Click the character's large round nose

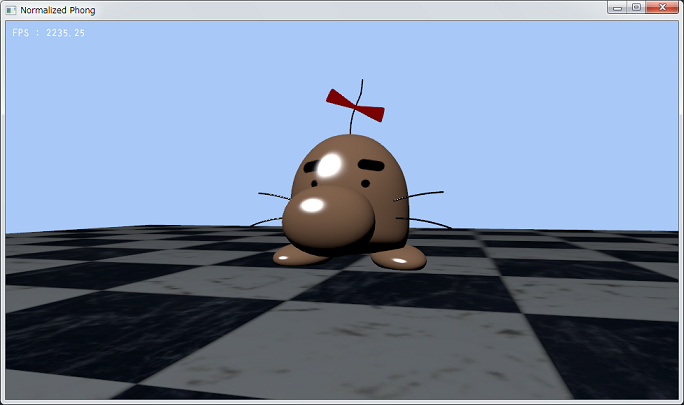(326, 220)
